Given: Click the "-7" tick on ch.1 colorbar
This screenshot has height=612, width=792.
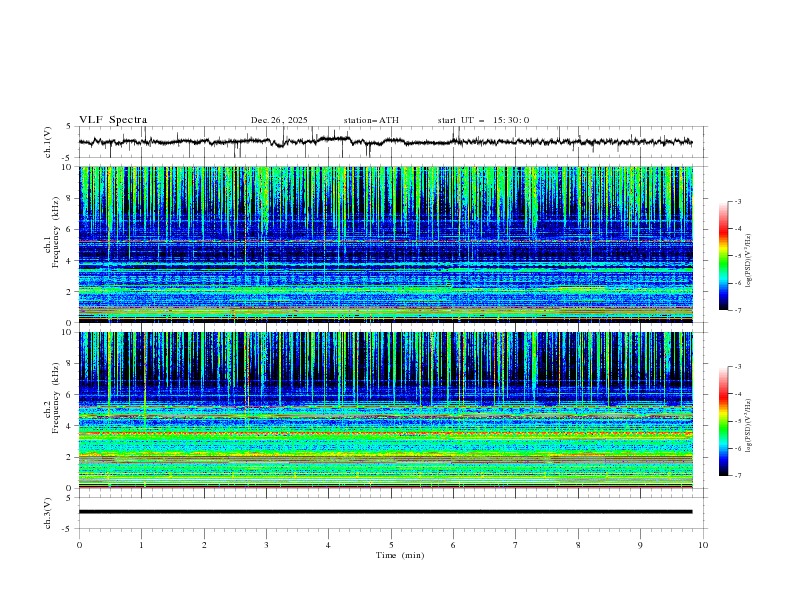Looking at the screenshot, I should point(738,311).
